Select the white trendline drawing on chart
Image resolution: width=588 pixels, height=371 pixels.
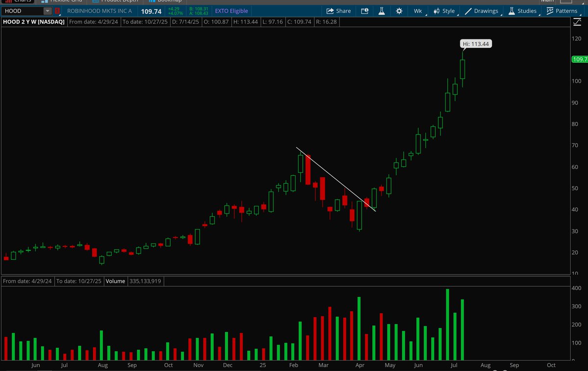336,179
